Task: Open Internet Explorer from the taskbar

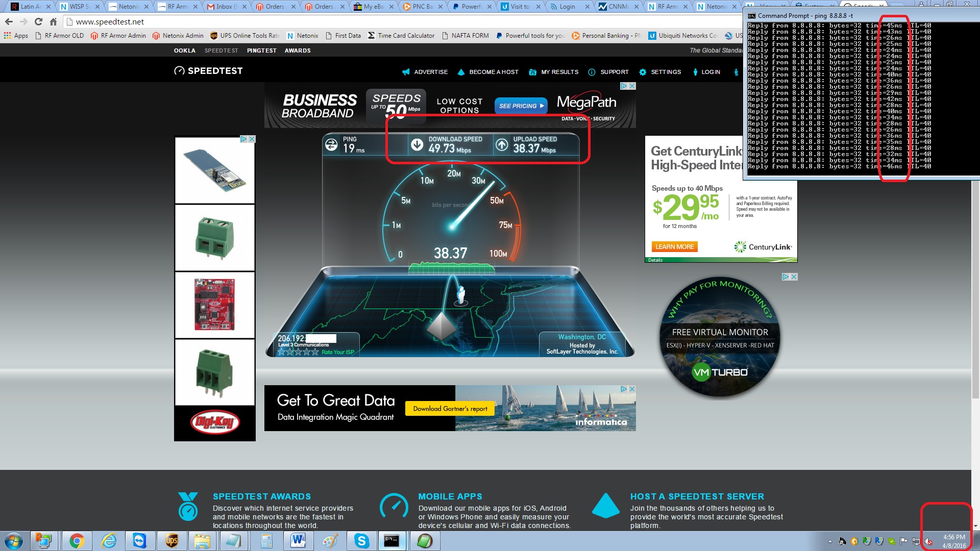Action: pos(109,541)
